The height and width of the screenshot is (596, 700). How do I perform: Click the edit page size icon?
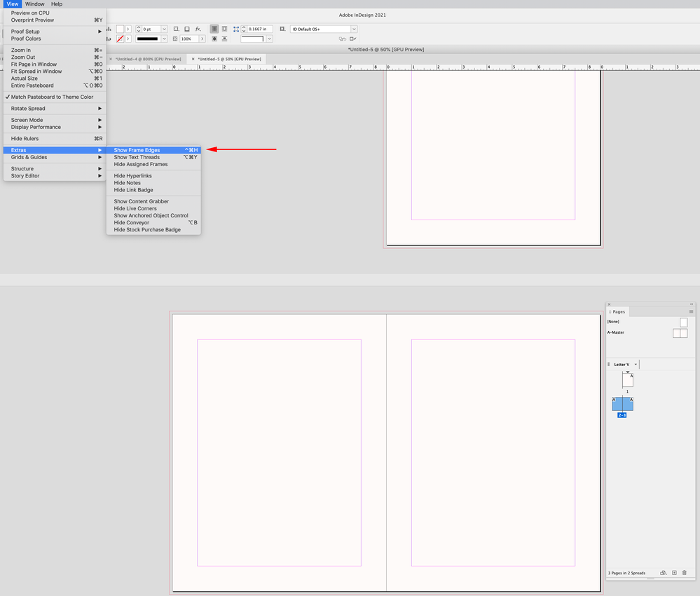coord(663,573)
